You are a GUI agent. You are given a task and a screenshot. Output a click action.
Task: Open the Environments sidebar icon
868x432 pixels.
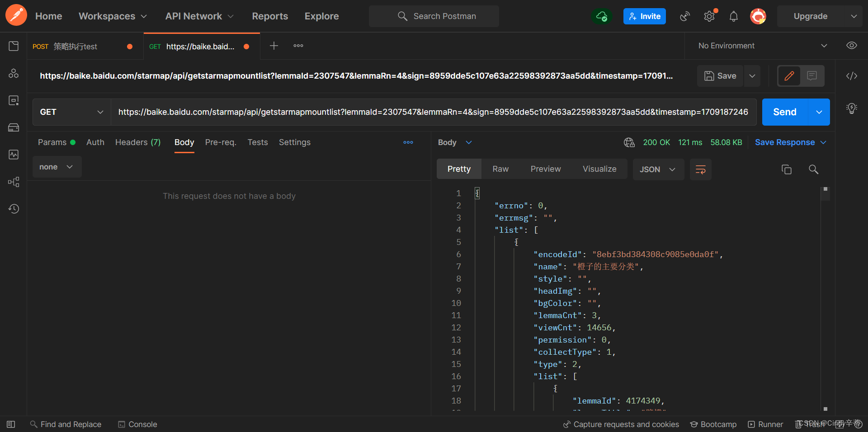pos(14,100)
